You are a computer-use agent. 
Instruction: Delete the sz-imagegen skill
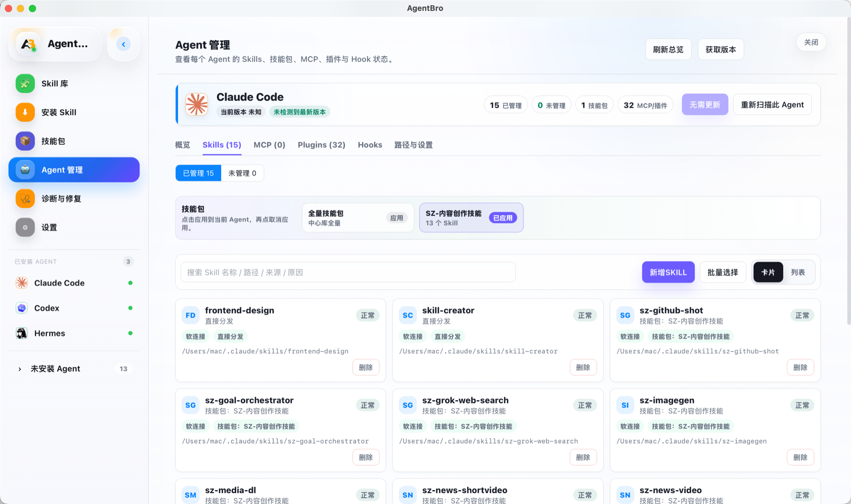coord(800,457)
